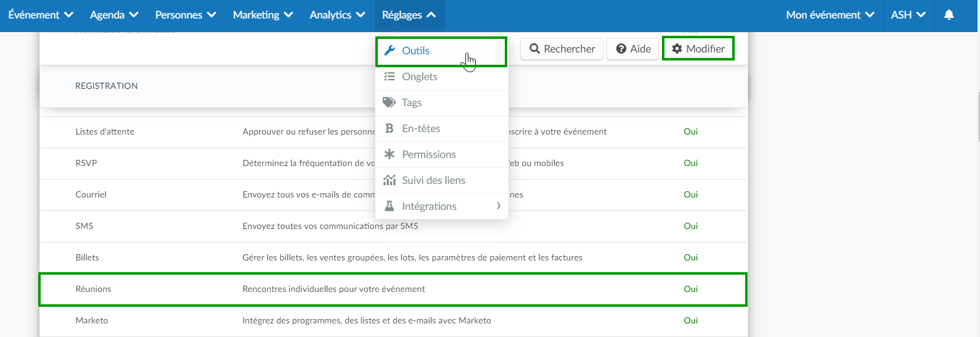Image resolution: width=980 pixels, height=337 pixels.
Task: Choose Onglets menu entry
Action: click(441, 77)
